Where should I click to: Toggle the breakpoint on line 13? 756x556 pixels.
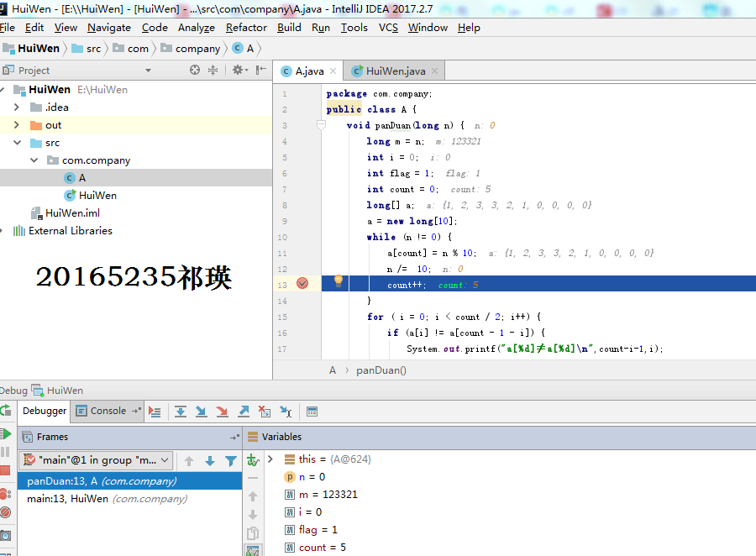pos(302,284)
